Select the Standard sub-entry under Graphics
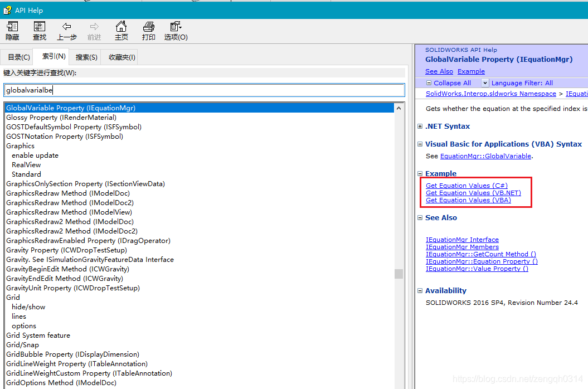This screenshot has height=389, width=588. click(26, 174)
